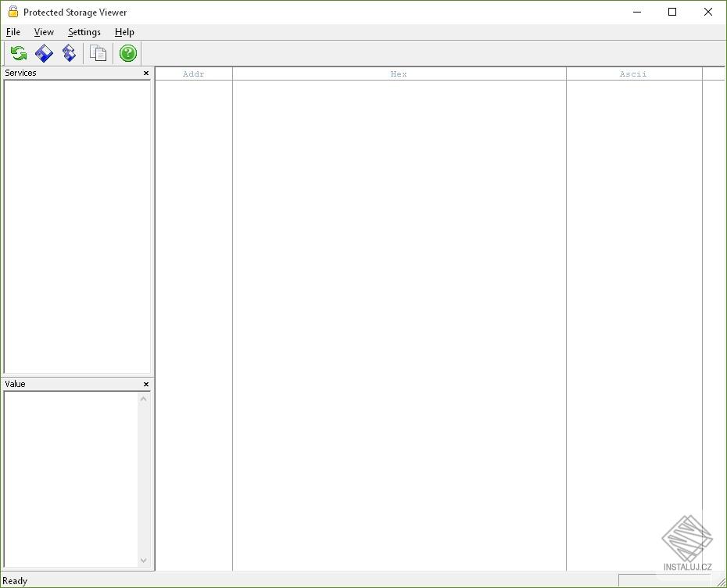Select the Save floppy disk icon

(x=44, y=52)
